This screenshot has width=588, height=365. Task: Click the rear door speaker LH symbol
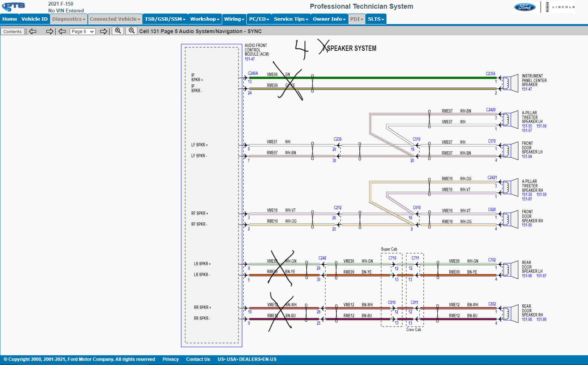511,270
